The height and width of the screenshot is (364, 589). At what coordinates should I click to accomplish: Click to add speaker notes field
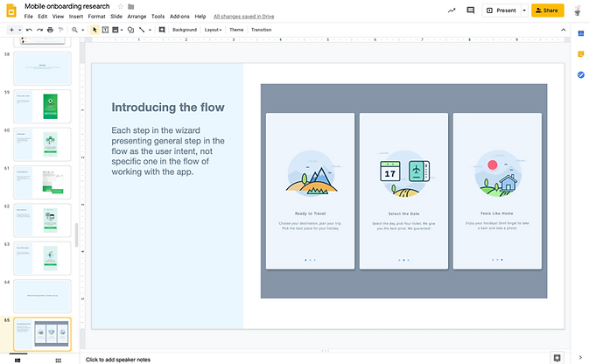118,360
